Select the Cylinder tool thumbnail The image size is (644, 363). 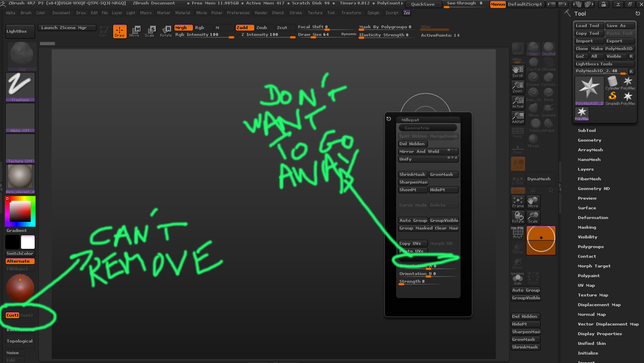pyautogui.click(x=613, y=83)
